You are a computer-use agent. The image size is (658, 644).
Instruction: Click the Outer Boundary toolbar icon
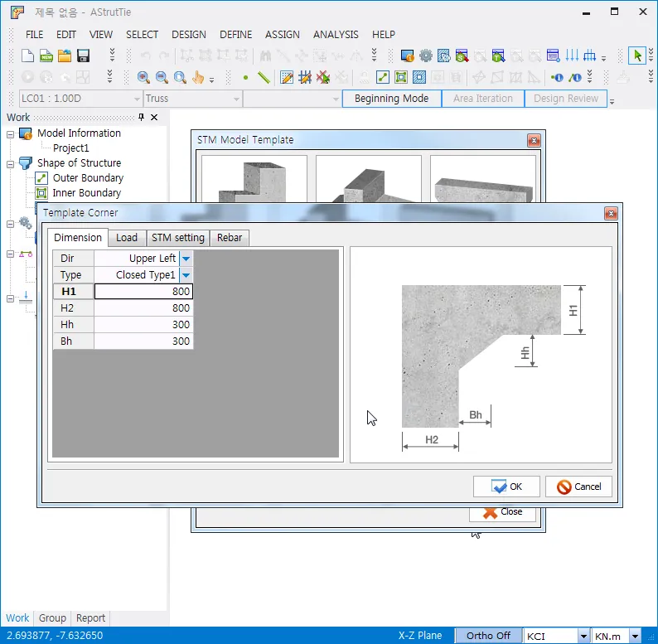[383, 77]
